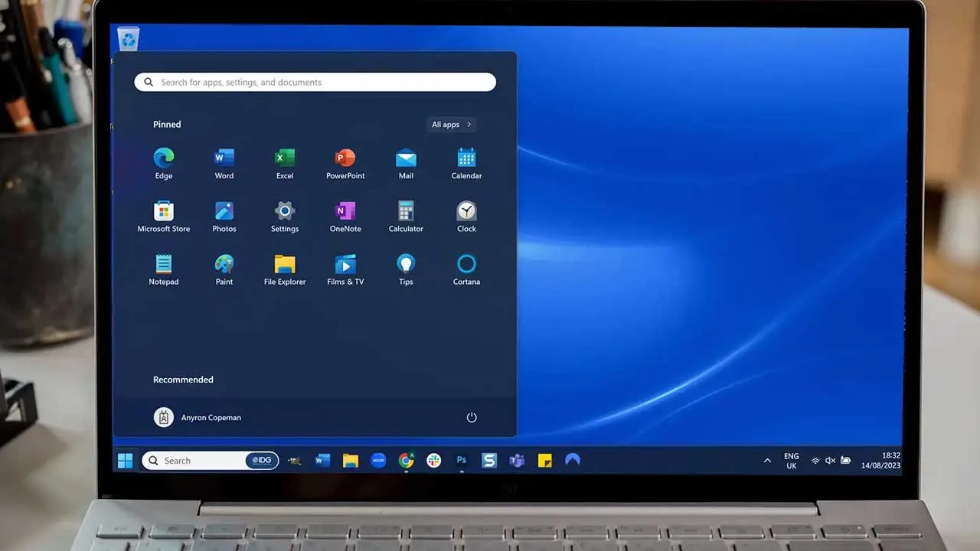Check the battery status icon

[845, 461]
